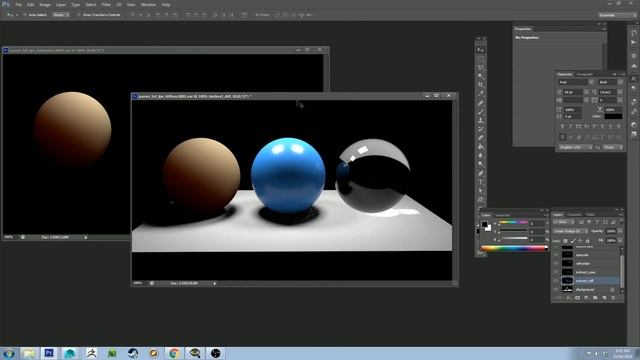Open collapsed Character panel icon in the dock
The width and height of the screenshot is (640, 360).
coord(633,78)
